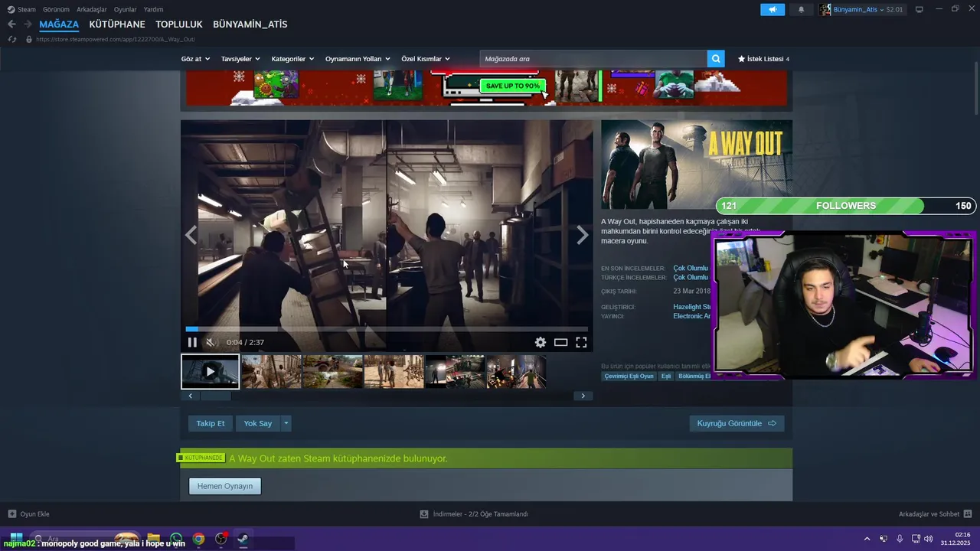The height and width of the screenshot is (551, 980).
Task: Expand the Özel Kısımlar dropdown
Action: [426, 59]
